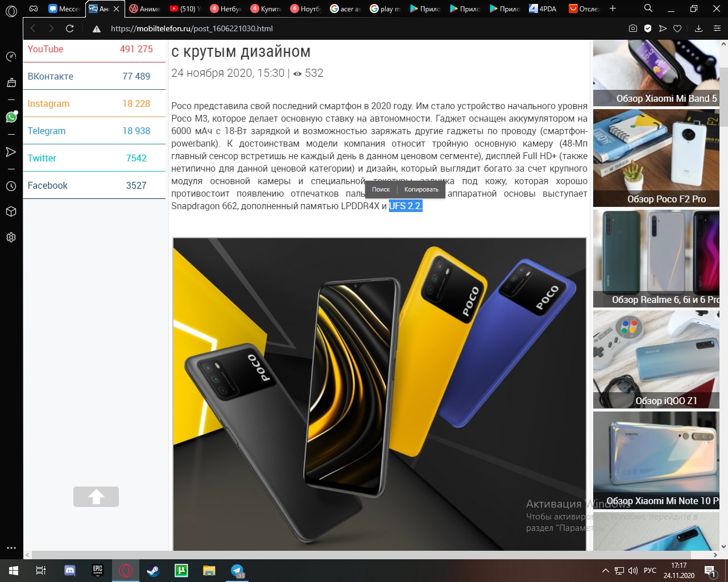Open sidebar setup three-dots icon
Screen dimensions: 728x582
pos(11,548)
